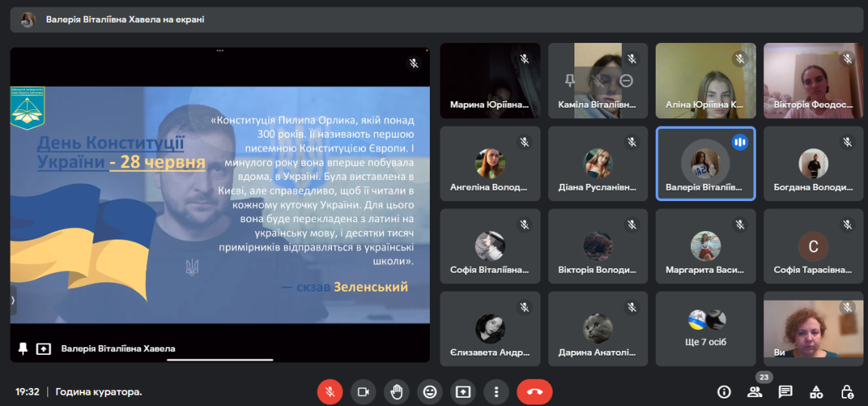The height and width of the screenshot is (406, 868).
Task: Click mic-off icon on Дарина's tile
Action: coord(632,307)
